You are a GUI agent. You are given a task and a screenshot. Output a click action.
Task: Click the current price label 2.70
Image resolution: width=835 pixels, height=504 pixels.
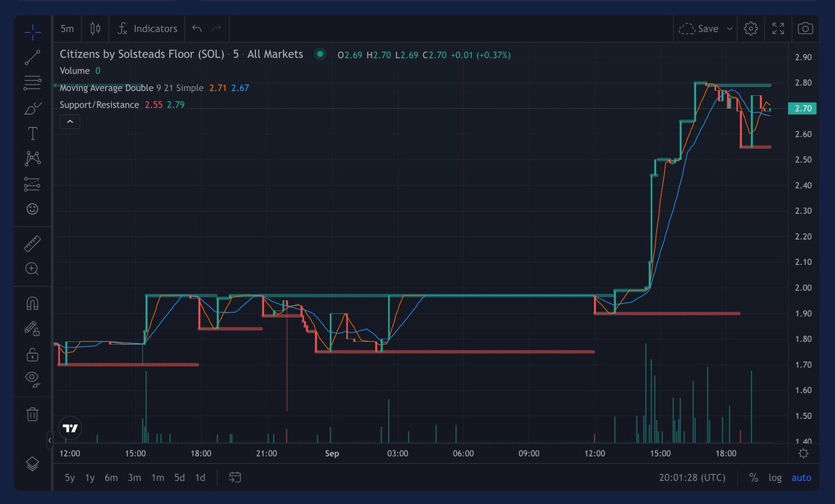point(803,108)
